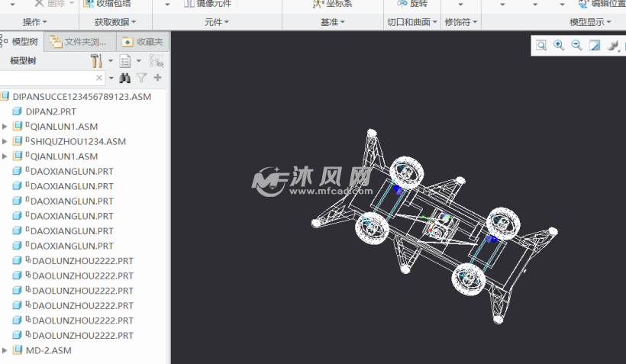Screen dimensions: 626x364
Task: Click the Mirror Component 镜像元件 tool
Action: (208, 4)
